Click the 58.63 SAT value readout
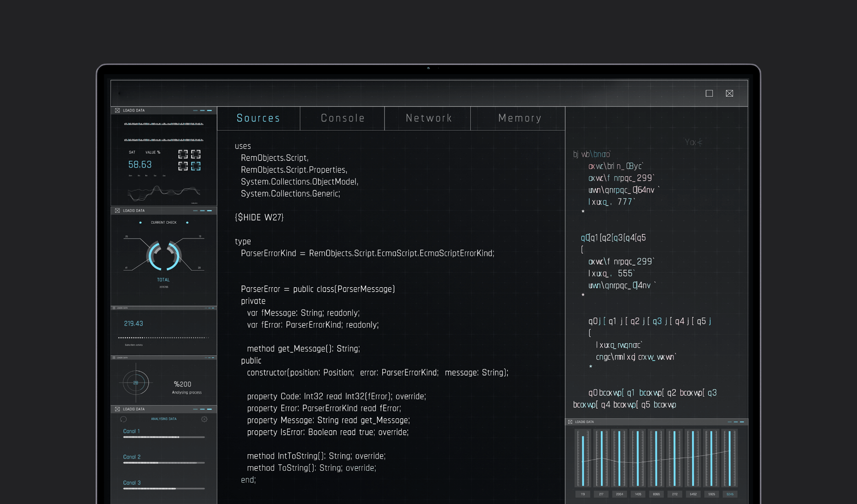Screen dimensions: 857x504 coord(140,165)
